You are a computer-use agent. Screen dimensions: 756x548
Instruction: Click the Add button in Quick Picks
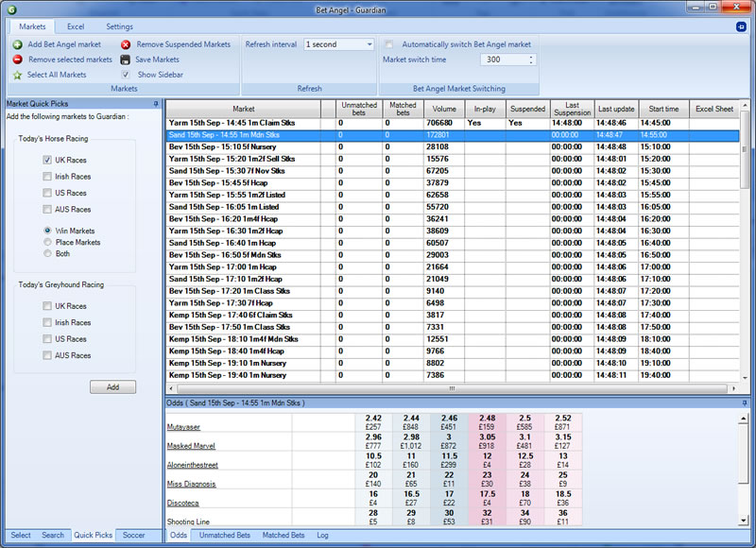coord(112,387)
